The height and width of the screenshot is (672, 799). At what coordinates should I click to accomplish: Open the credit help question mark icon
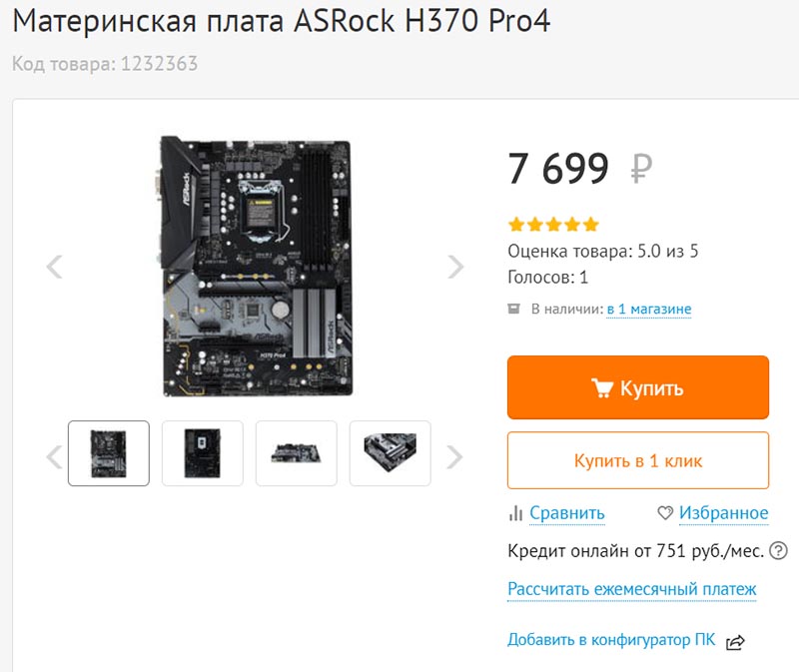[778, 551]
